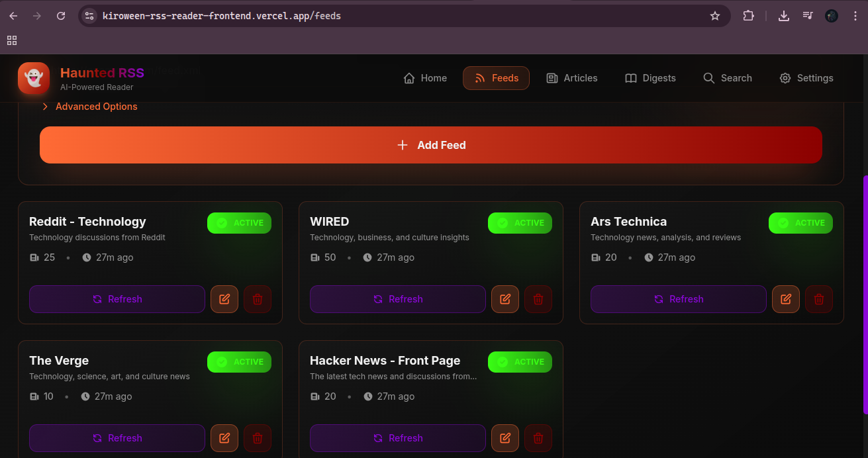Refresh the Ars Technica feed
This screenshot has height=458, width=868.
click(x=679, y=299)
